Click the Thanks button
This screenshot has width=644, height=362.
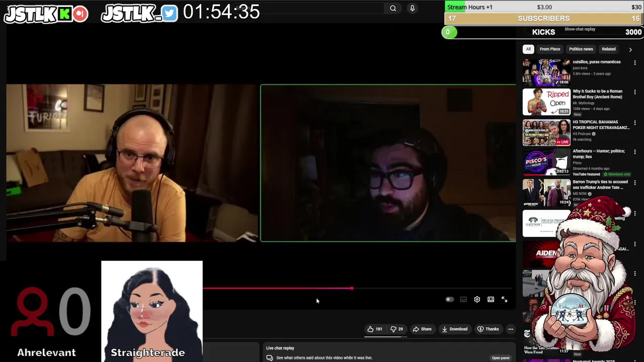488,329
